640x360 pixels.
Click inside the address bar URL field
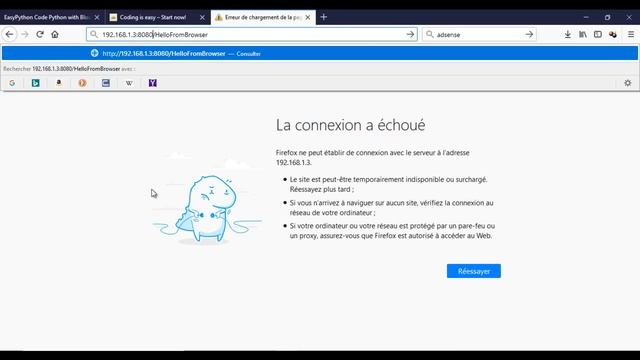pos(251,35)
